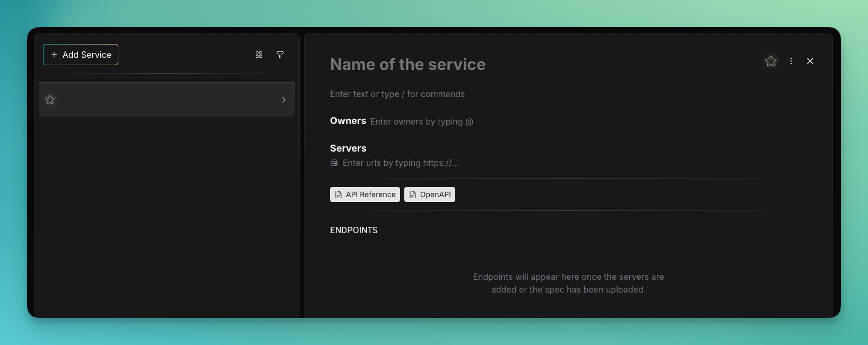Screen dimensions: 868x345
Task: Click the server stack icon under Servers
Action: (334, 163)
